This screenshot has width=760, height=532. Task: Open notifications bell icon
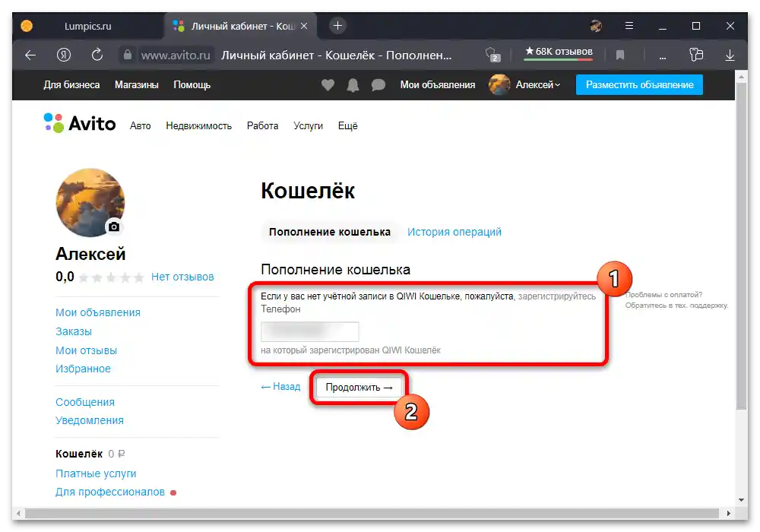coord(353,85)
